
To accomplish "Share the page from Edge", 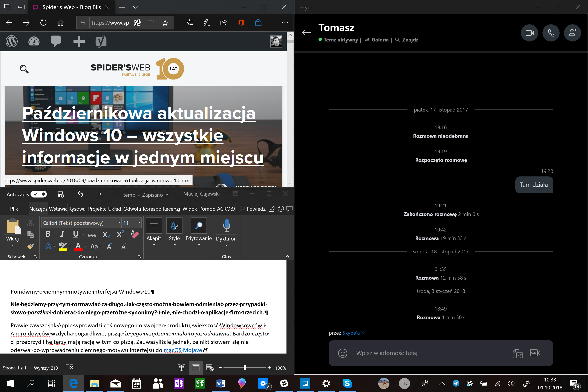I will [x=224, y=23].
